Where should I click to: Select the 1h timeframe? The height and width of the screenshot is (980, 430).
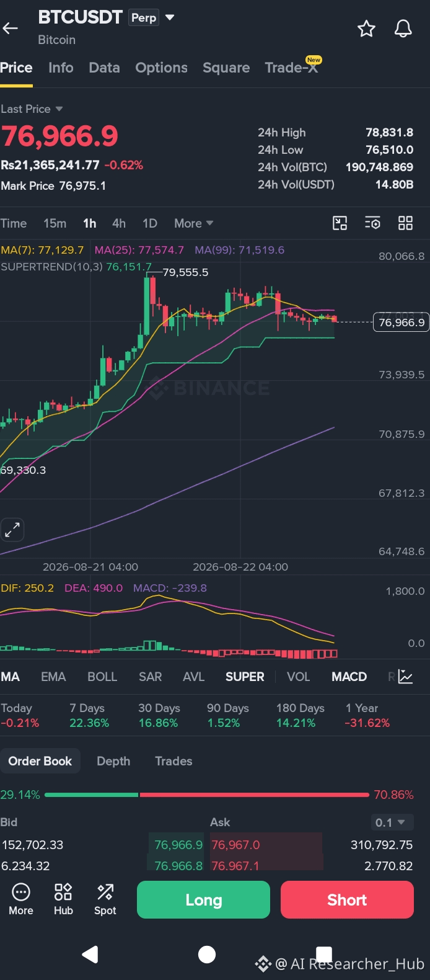(90, 223)
